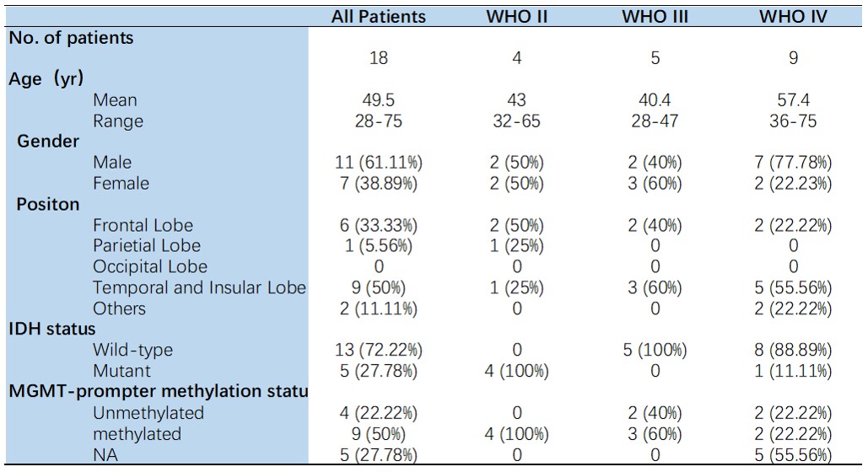Screen dimensions: 868x472
Task: Select the "WHO IV" column header
Action: [793, 16]
